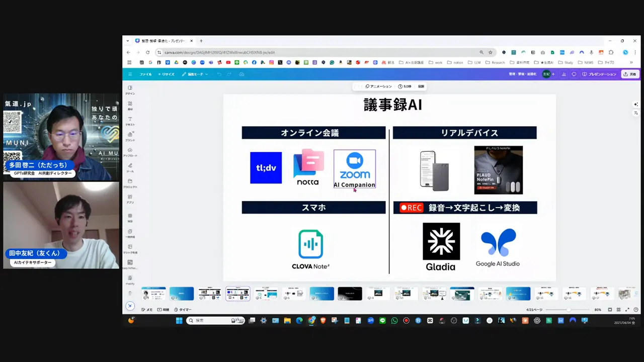This screenshot has height=362, width=644.
Task: Enable fullscreen view from the bottom right controls
Action: pos(626,310)
